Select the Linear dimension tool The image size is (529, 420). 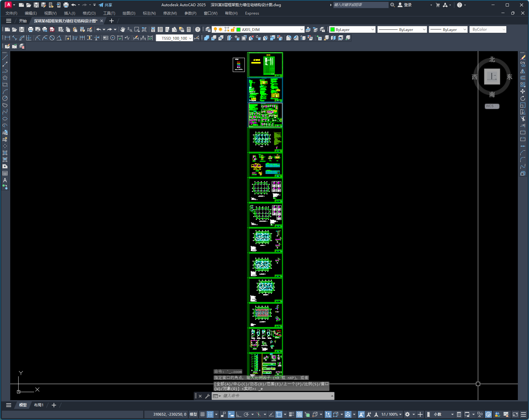[7, 38]
